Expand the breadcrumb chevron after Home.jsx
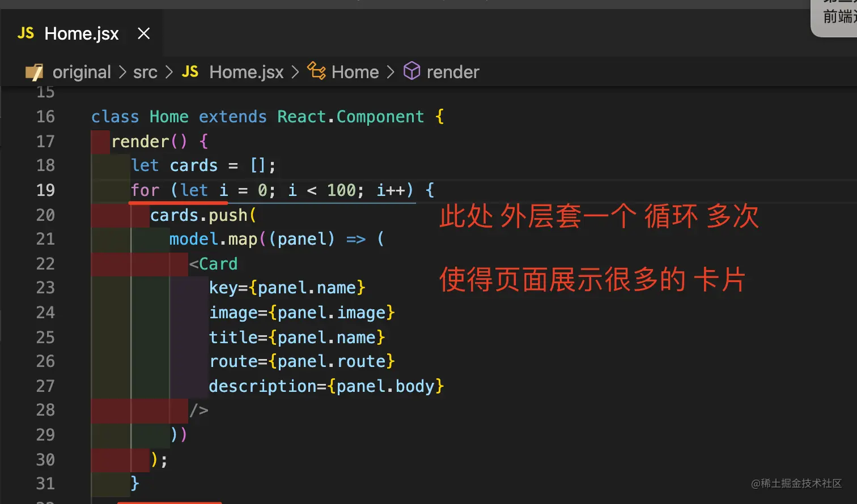This screenshot has height=504, width=857. pyautogui.click(x=295, y=72)
